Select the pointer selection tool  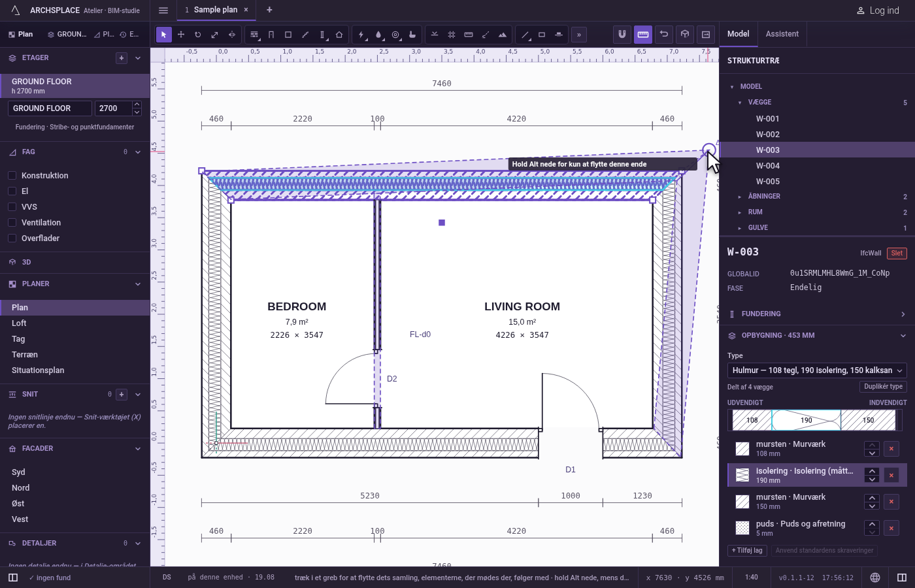164,35
